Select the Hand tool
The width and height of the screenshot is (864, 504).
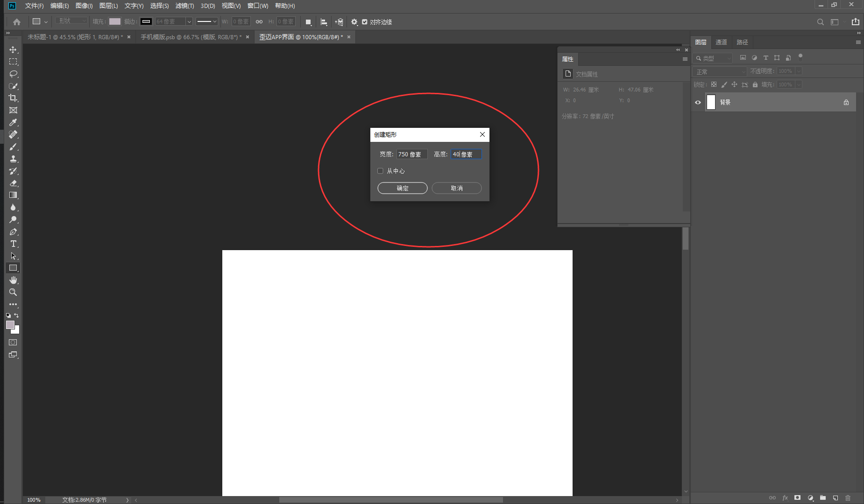point(13,280)
